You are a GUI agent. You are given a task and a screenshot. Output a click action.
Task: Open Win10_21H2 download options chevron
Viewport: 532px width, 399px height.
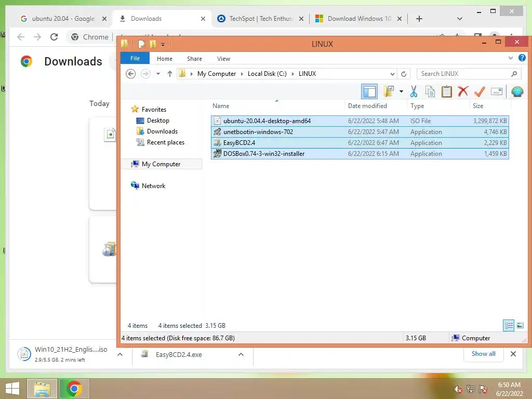[x=120, y=354]
